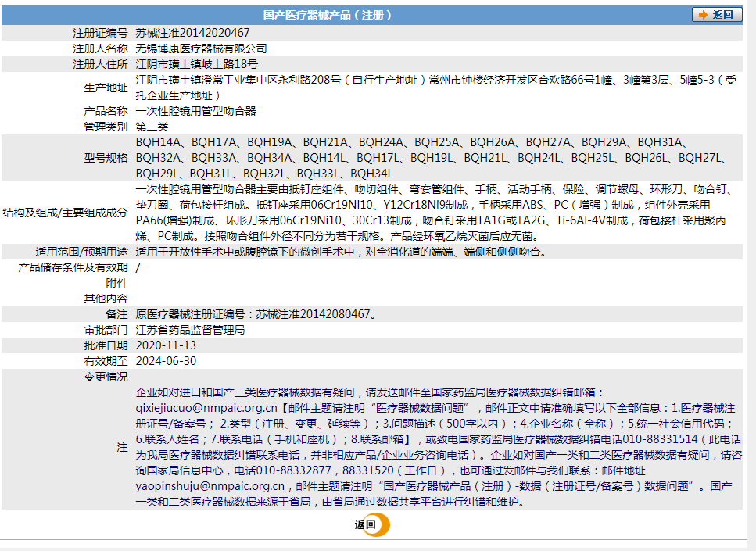Click the 注册证编号 label
756x551 pixels.
tap(100, 33)
